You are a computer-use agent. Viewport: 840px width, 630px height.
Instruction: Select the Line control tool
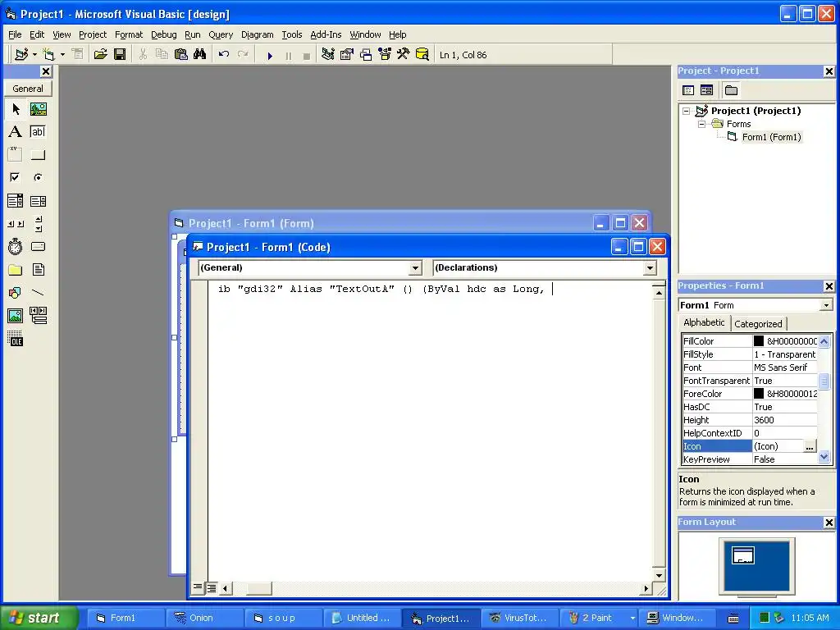coord(38,293)
